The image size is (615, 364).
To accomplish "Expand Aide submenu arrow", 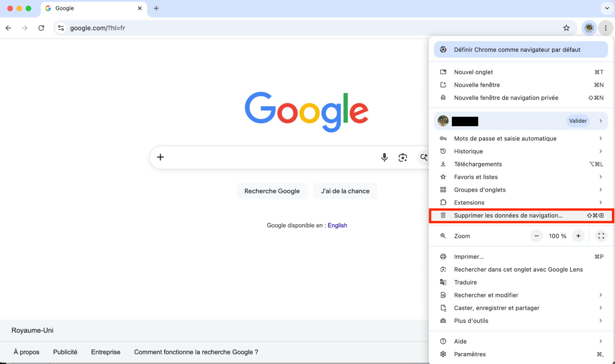I will [x=601, y=341].
